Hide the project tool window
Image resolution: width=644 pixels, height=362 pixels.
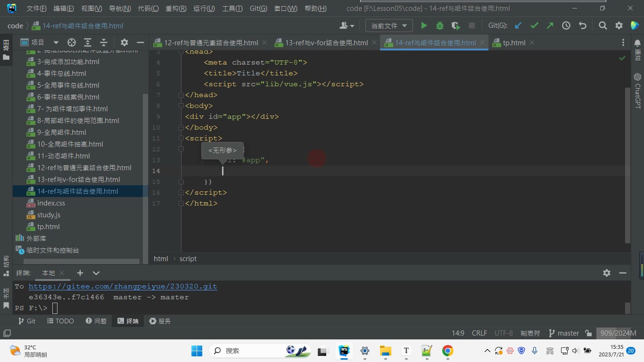[x=140, y=42]
